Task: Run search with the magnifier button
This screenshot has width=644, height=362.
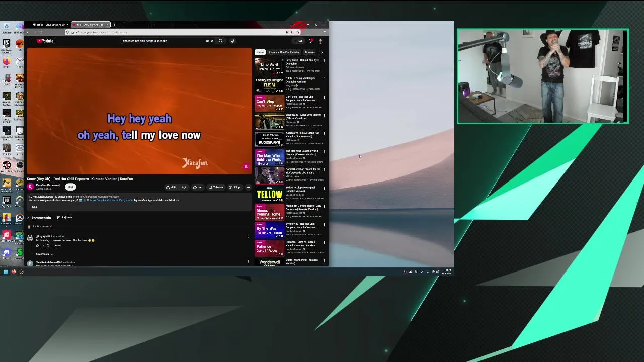Action: (220, 41)
